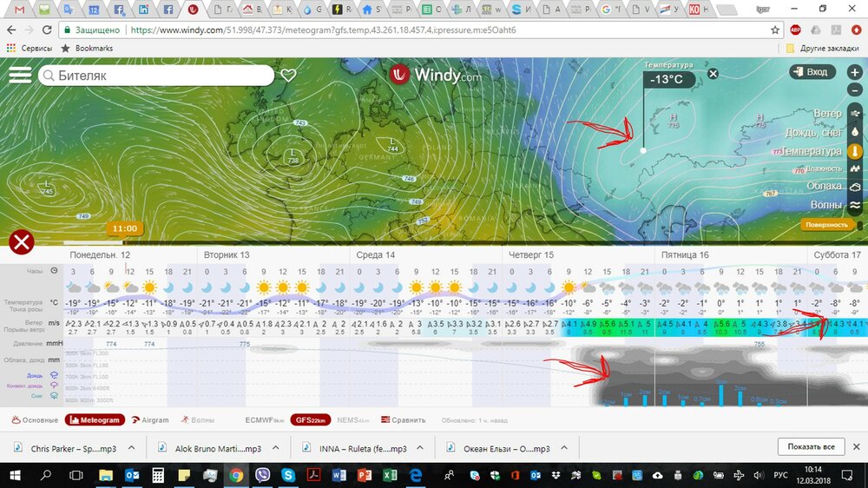The height and width of the screenshot is (488, 868).
Task: Toggle °C temperature units
Action: tap(54, 303)
